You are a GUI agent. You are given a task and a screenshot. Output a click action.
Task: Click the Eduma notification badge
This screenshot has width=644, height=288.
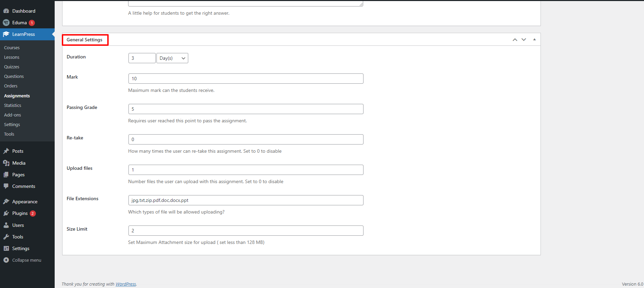tap(32, 23)
